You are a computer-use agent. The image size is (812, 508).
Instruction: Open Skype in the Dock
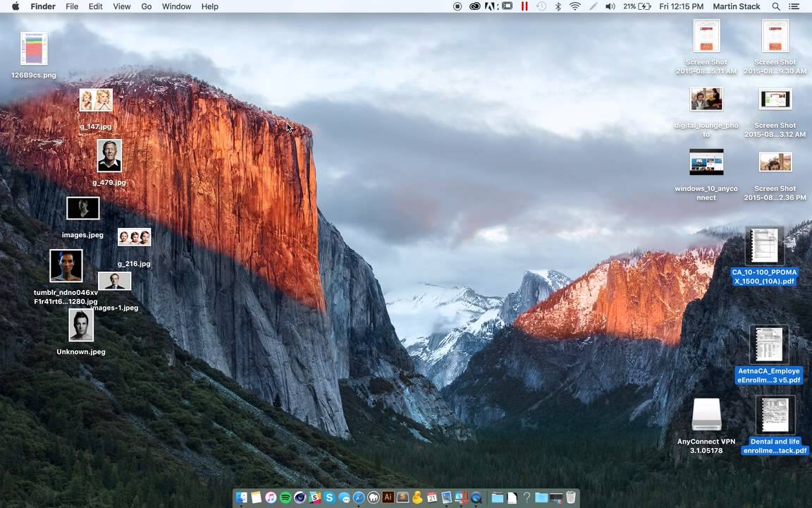[x=329, y=497]
